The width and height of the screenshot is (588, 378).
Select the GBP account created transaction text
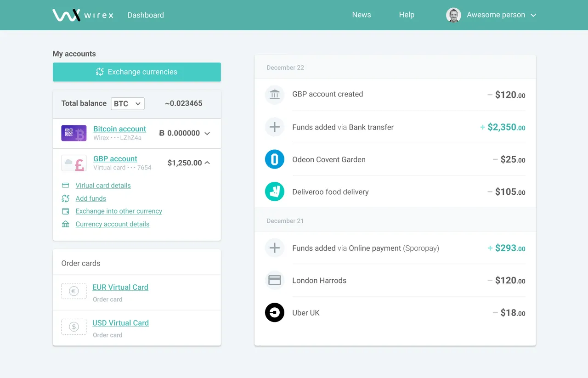click(x=328, y=94)
